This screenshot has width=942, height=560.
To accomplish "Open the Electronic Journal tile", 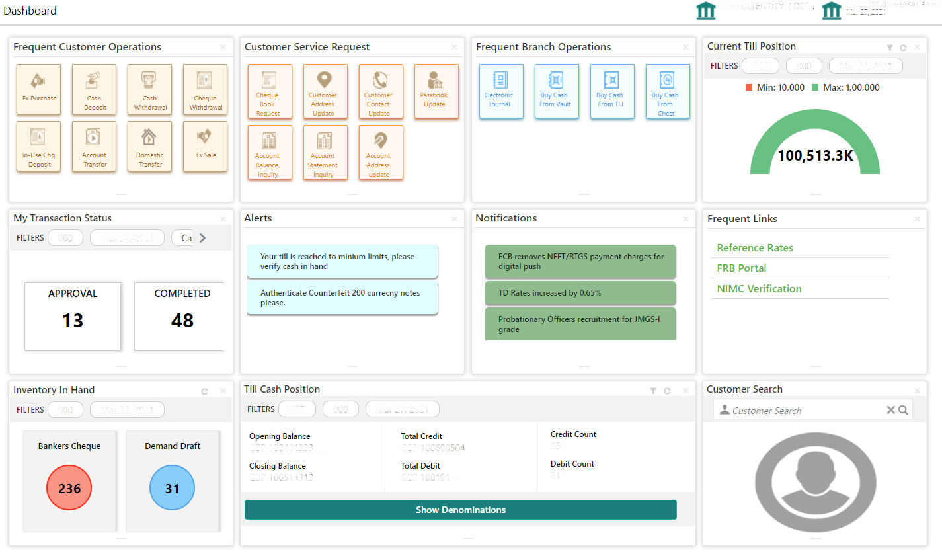I will click(501, 91).
